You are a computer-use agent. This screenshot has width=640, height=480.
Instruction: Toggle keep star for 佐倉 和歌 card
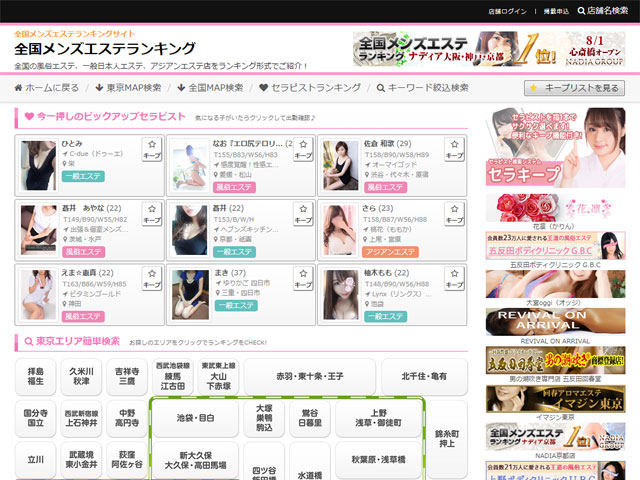tap(454, 149)
